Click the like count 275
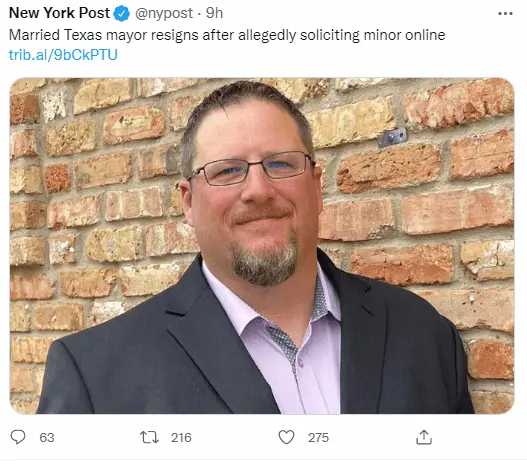 pos(318,437)
